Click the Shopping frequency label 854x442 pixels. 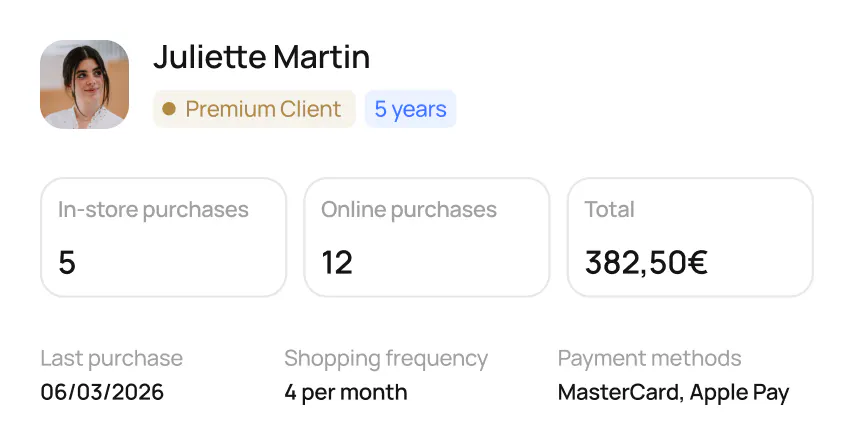[385, 358]
